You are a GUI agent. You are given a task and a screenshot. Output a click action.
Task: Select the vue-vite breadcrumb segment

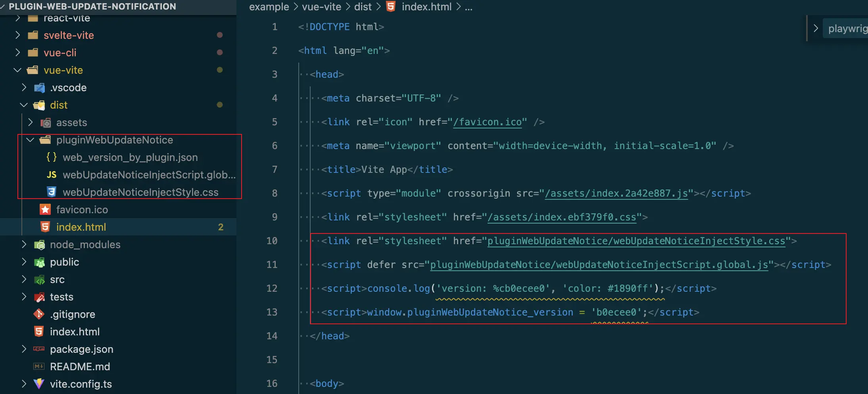tap(321, 7)
